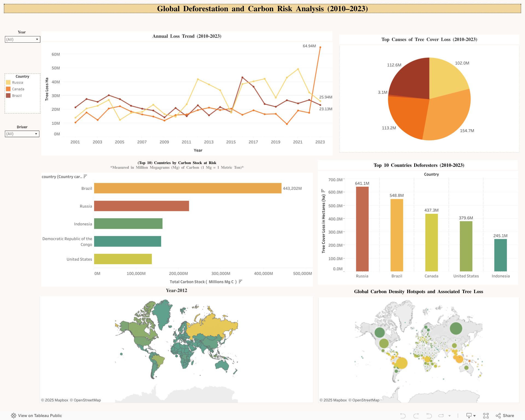Sort by country field icon in carbon chart
525x420 pixels.
click(x=85, y=177)
